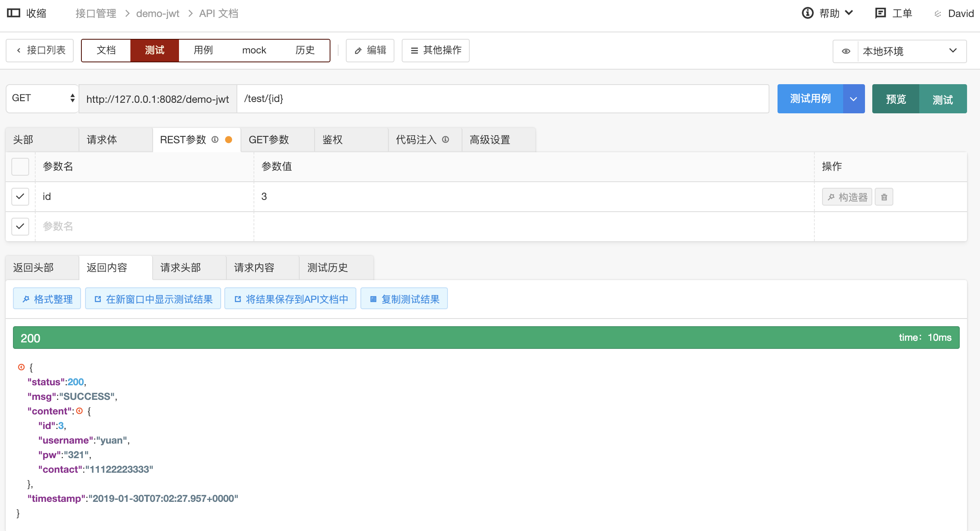This screenshot has width=980, height=531.
Task: Toggle the select-all parameters checkbox
Action: pos(20,166)
